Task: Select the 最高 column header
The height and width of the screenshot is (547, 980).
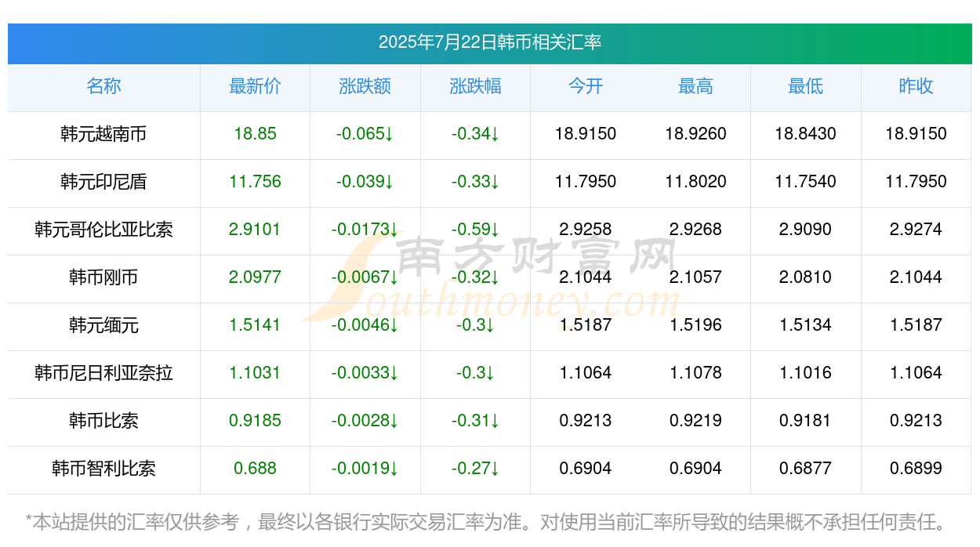Action: tap(695, 86)
